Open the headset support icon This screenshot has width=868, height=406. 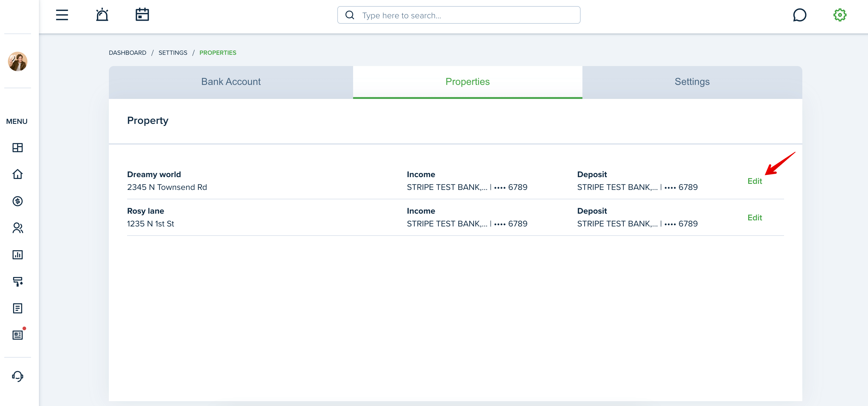point(18,376)
